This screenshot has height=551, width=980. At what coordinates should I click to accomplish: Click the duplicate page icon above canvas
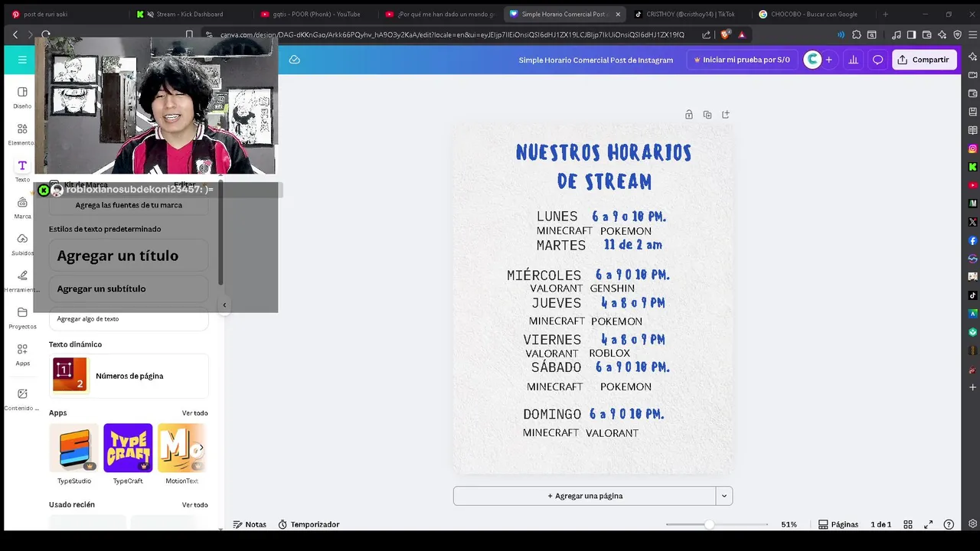[707, 115]
